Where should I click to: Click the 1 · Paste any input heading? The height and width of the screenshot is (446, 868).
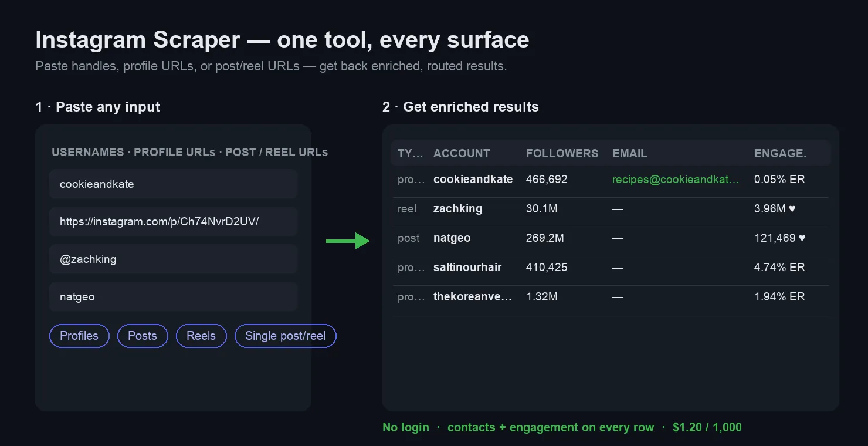pyautogui.click(x=98, y=107)
